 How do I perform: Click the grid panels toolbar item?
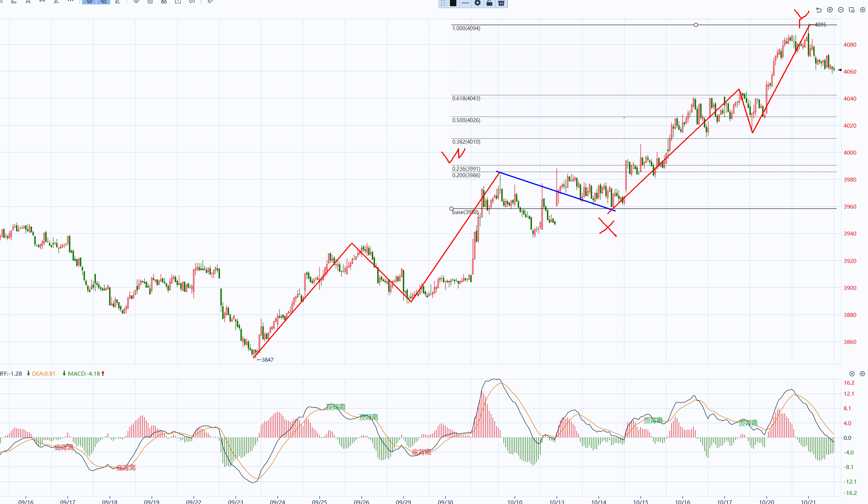(164, 1)
